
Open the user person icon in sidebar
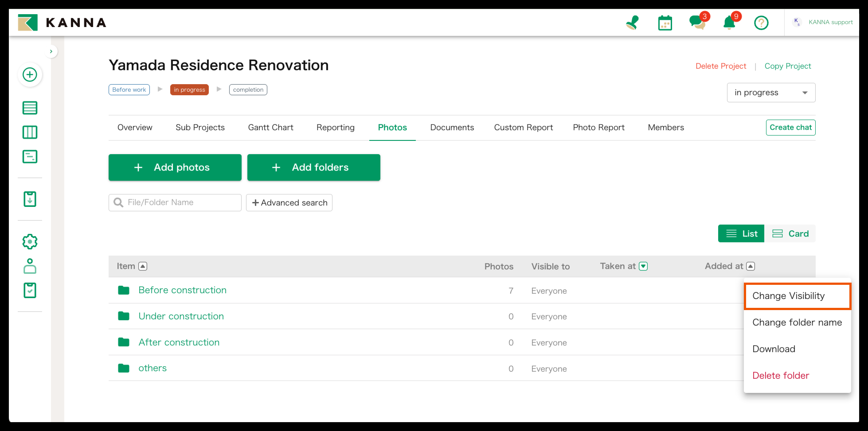click(x=30, y=266)
